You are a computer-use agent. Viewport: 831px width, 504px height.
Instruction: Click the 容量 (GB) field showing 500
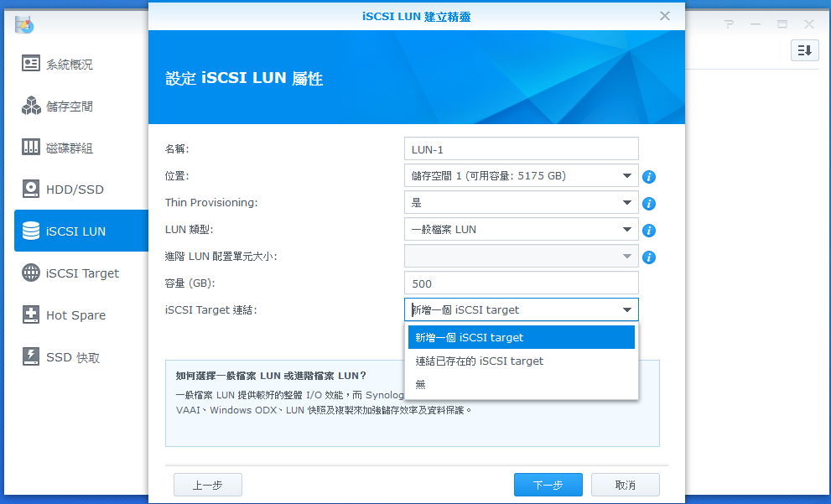tap(521, 283)
